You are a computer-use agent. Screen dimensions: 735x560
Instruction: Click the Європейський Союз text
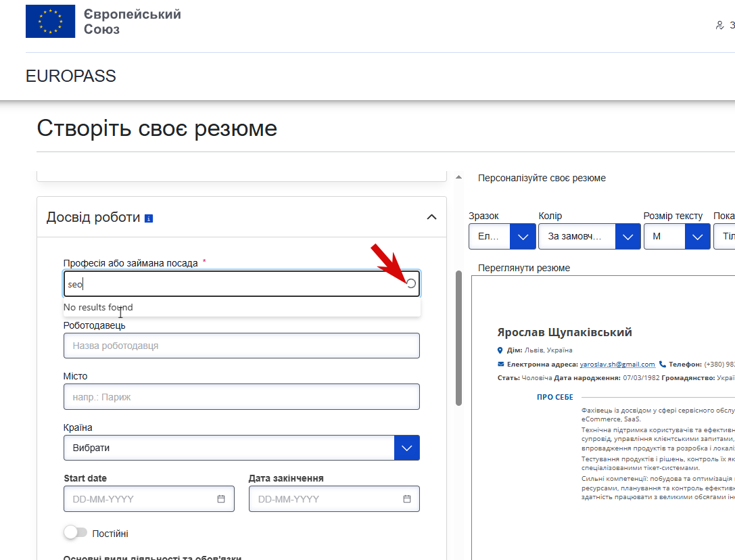coord(132,22)
